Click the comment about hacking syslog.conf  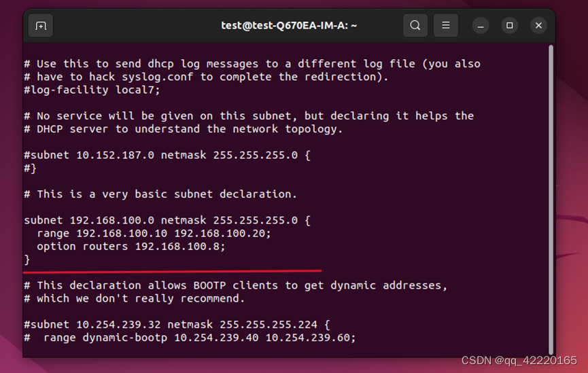coord(207,77)
